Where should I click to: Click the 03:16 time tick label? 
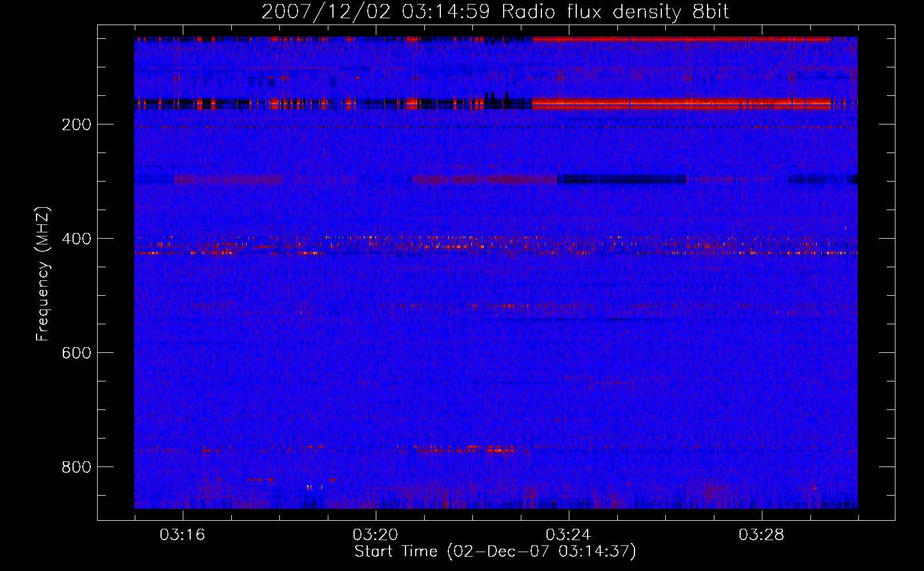182,535
